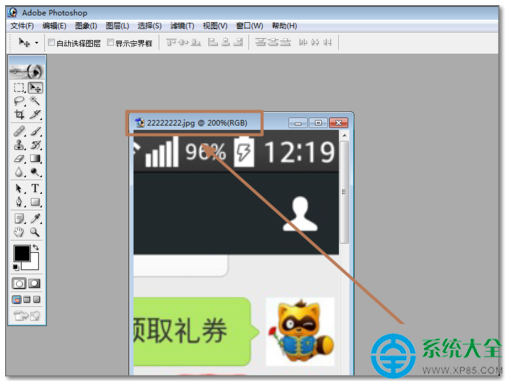Select the Healing Brush tool

pos(19,131)
